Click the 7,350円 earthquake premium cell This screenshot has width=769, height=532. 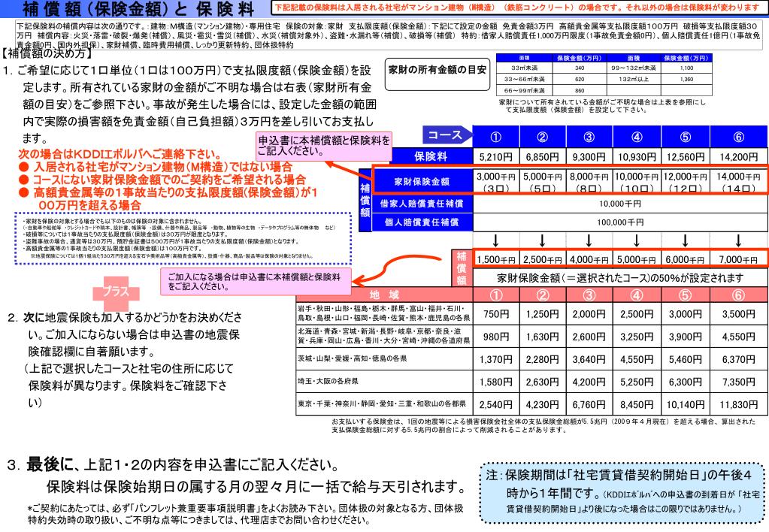[x=739, y=382]
